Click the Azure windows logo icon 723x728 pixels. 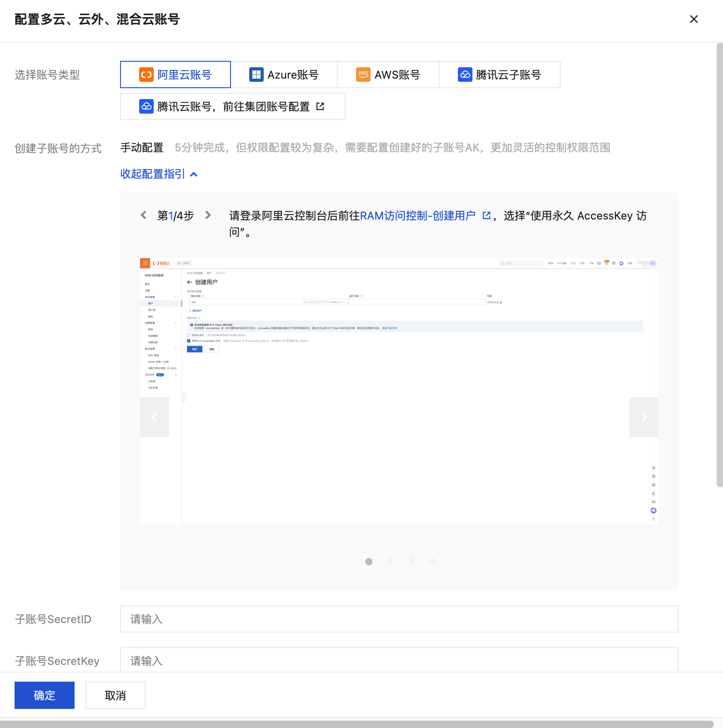pos(256,75)
